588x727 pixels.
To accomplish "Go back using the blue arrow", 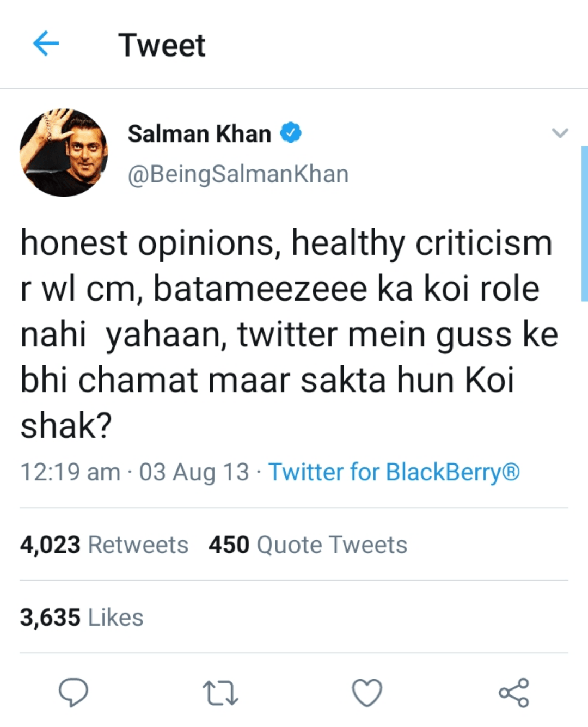I will pyautogui.click(x=46, y=44).
